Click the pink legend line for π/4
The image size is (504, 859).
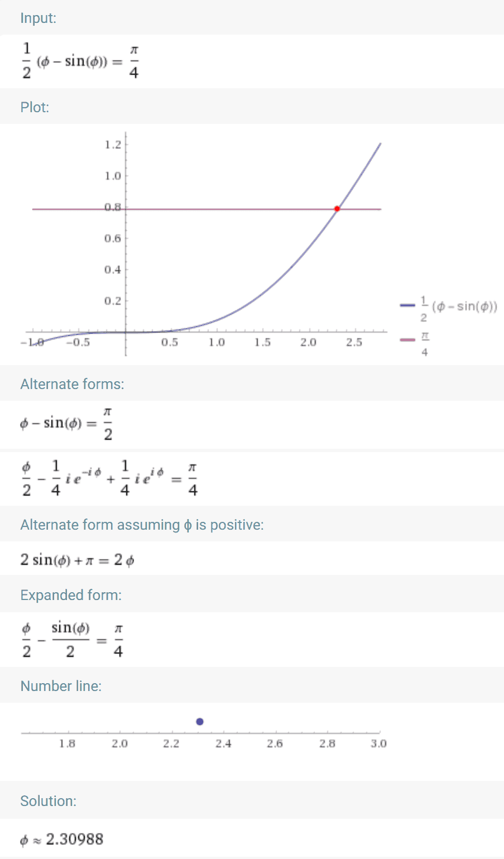coord(407,340)
